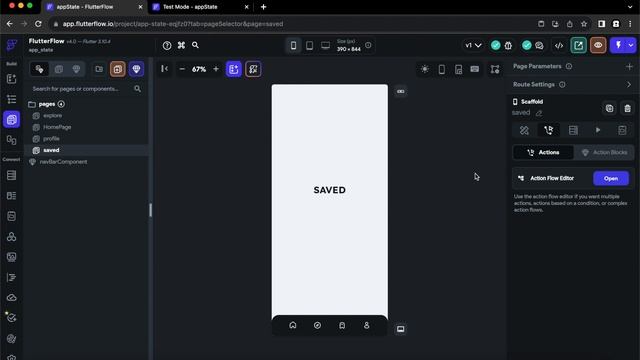Click the 67% zoom level value
Viewport: 640px width, 360px height.
click(x=199, y=69)
